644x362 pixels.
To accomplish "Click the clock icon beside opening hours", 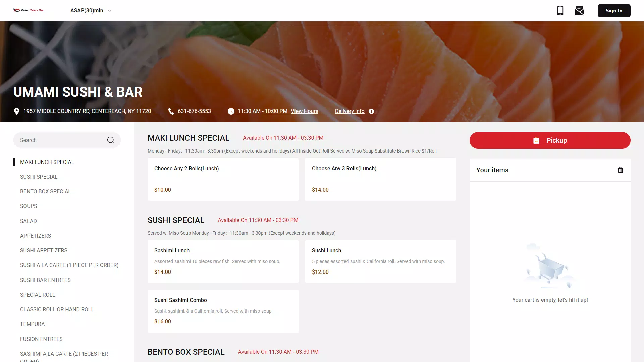I will pos(231,111).
